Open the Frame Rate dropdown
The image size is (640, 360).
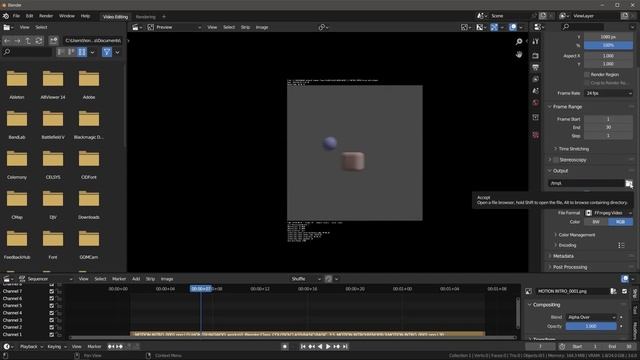pos(608,93)
